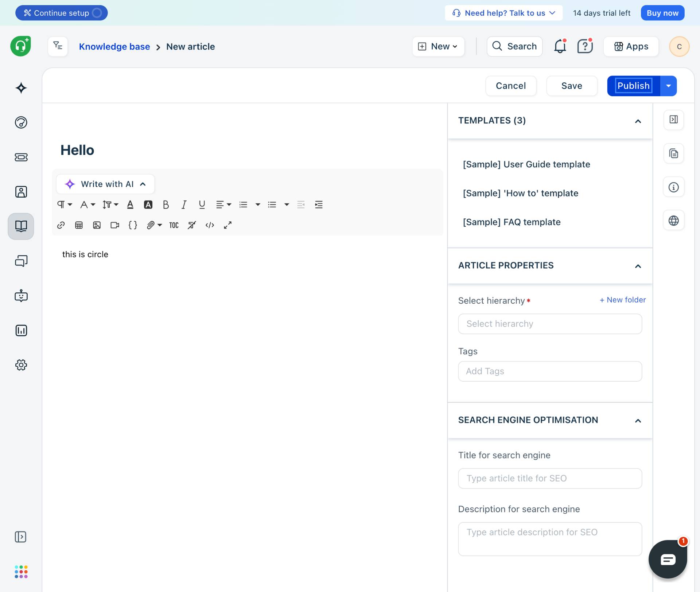
Task: Click the SEO article title input
Action: coord(550,478)
